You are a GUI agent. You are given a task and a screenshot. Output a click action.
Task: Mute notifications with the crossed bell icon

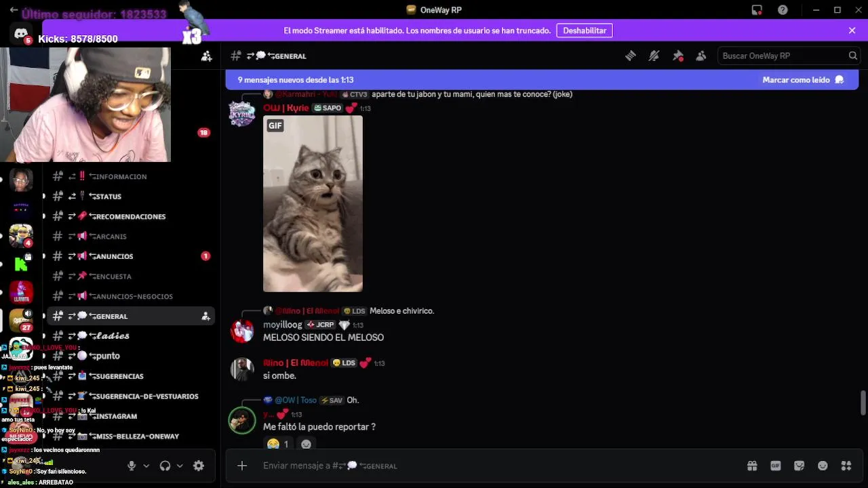(654, 56)
